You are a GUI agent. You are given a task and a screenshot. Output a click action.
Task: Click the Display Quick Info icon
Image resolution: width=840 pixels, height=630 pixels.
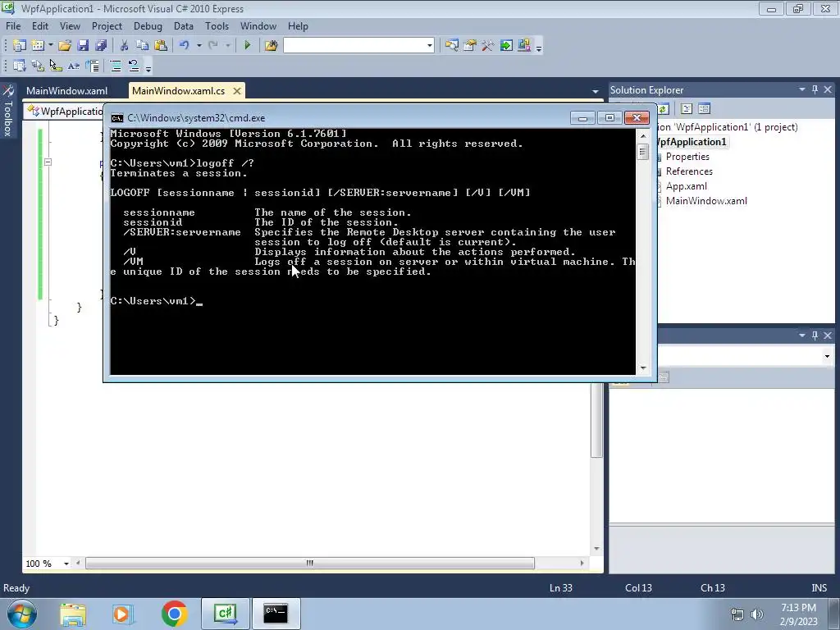[x=56, y=66]
